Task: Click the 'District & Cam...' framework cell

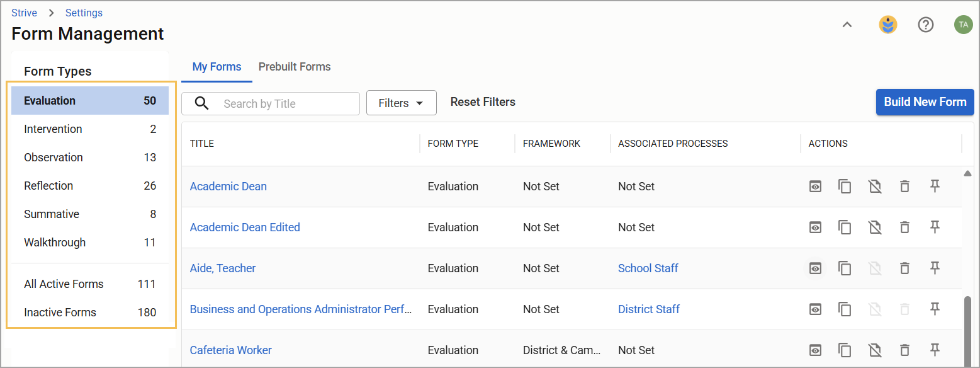Action: [562, 350]
